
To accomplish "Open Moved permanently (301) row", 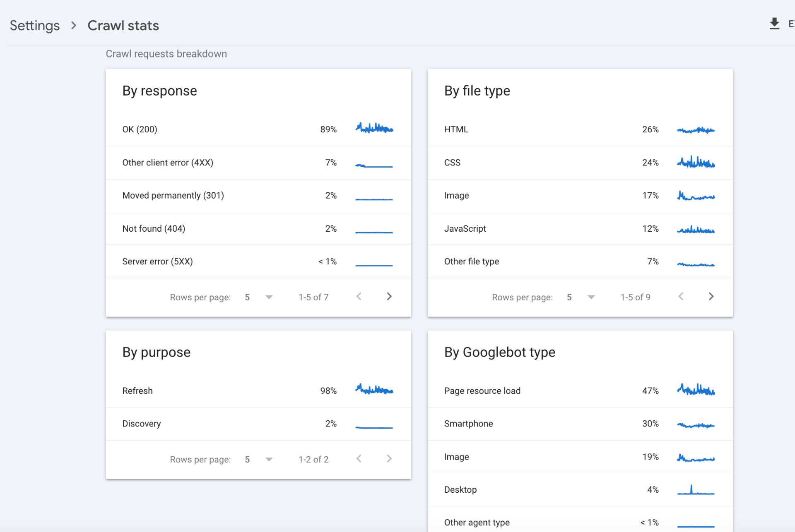I will tap(258, 196).
